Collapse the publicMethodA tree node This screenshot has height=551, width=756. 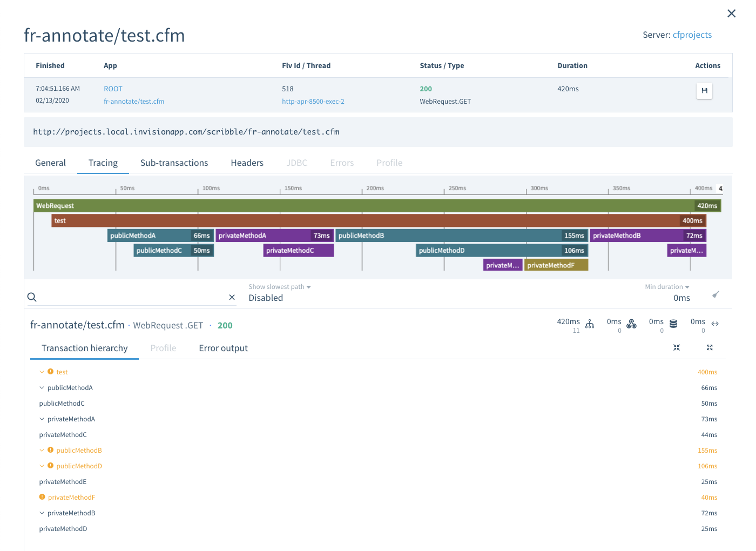(x=42, y=388)
